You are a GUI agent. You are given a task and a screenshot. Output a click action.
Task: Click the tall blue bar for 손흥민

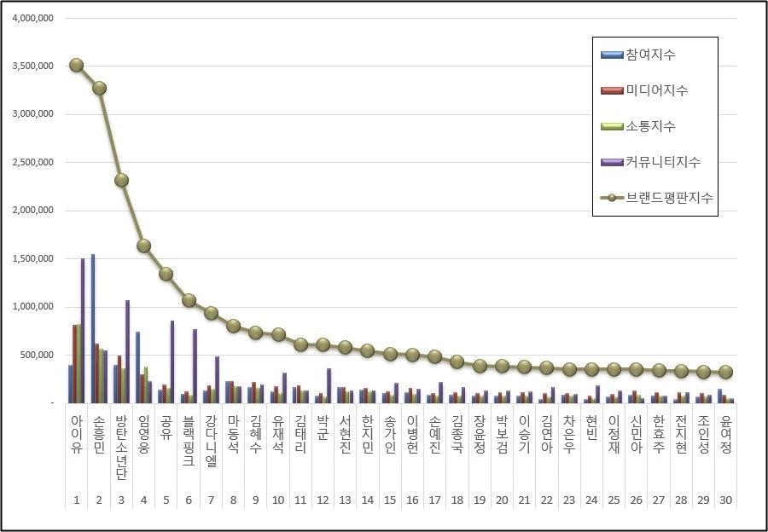coord(92,328)
